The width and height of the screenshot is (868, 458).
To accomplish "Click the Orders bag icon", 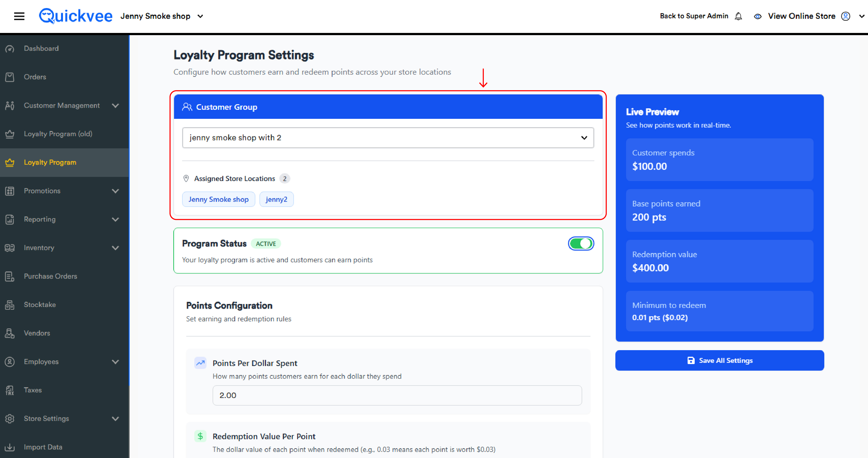I will (x=10, y=77).
